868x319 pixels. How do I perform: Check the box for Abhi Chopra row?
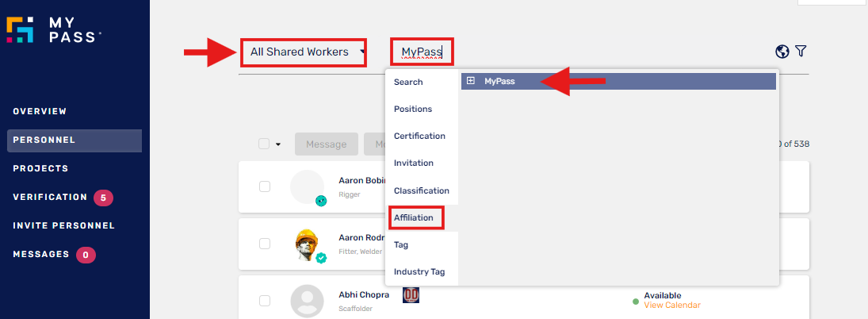click(x=265, y=301)
